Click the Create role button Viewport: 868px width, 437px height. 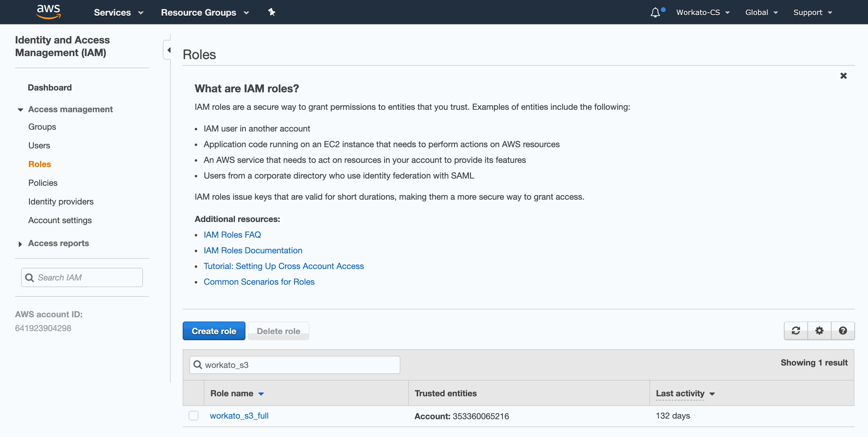[x=214, y=331]
